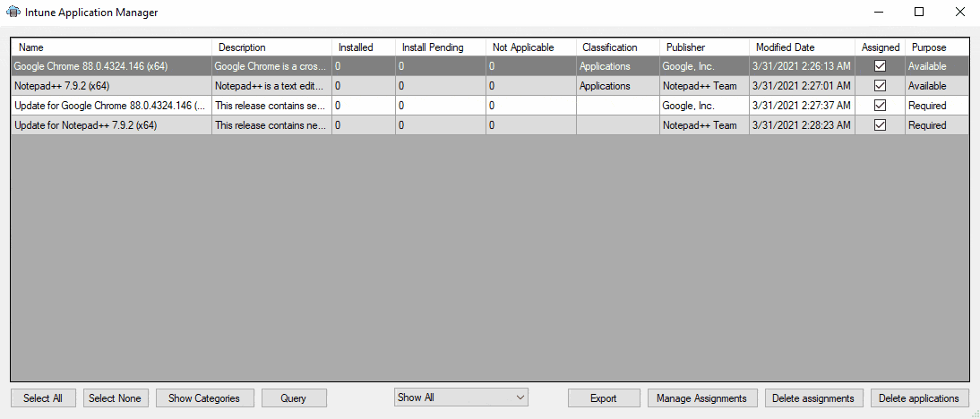The width and height of the screenshot is (980, 419).
Task: Sort by Assigned column header
Action: (880, 47)
